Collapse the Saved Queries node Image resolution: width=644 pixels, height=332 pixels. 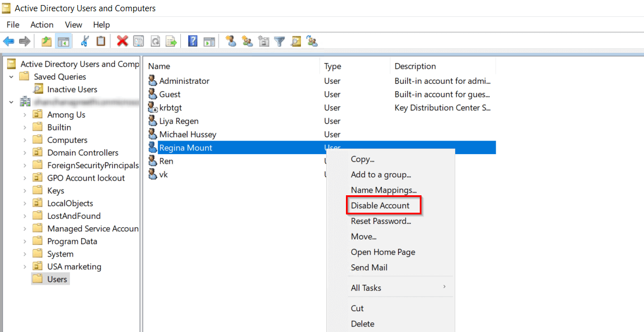tap(12, 76)
